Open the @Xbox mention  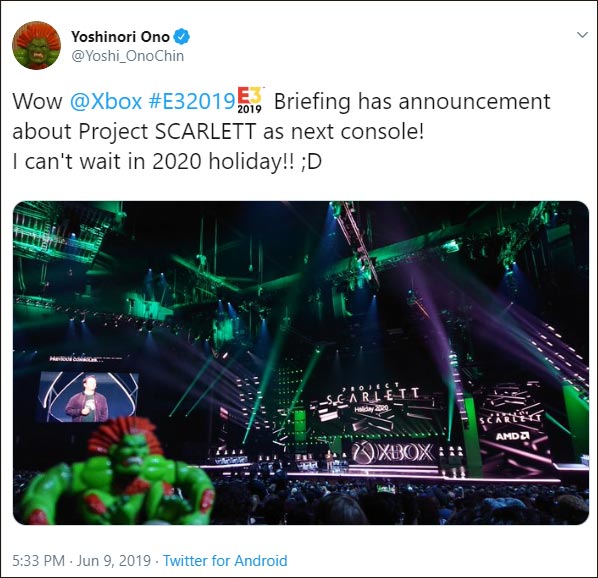coord(106,101)
